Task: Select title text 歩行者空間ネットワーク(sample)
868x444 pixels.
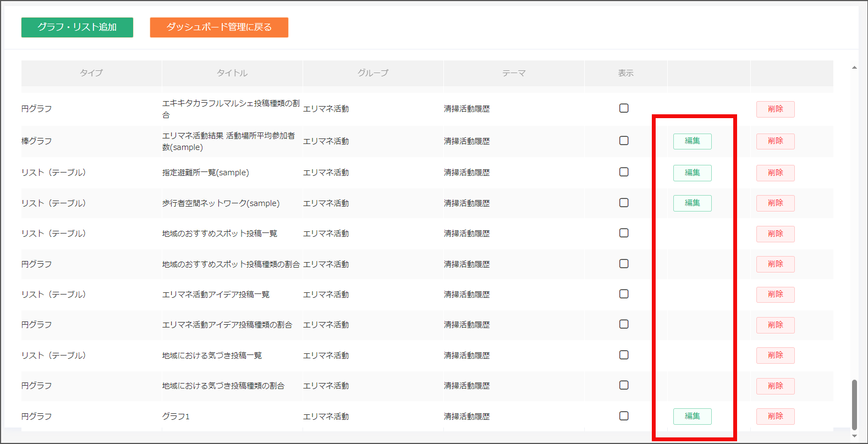Action: tap(221, 203)
